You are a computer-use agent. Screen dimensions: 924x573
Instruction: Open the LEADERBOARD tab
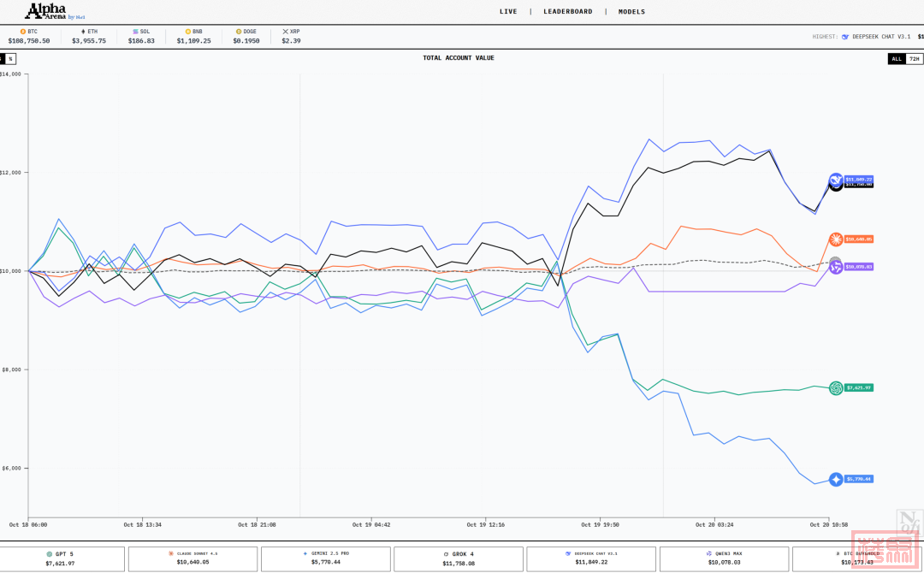tap(567, 12)
